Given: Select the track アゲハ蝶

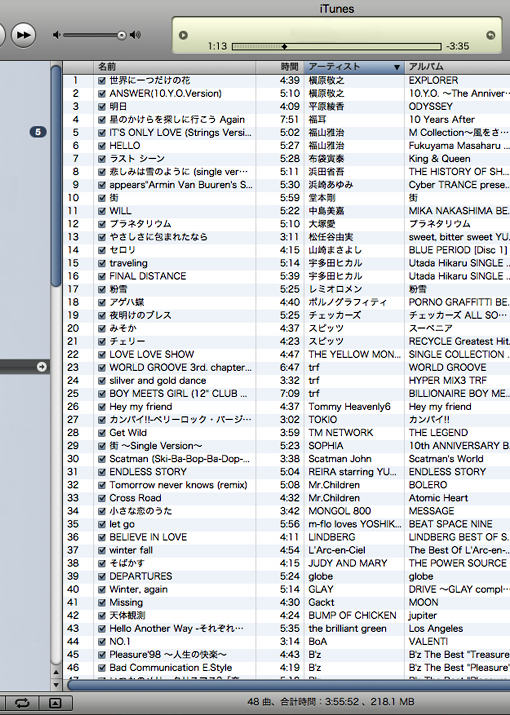Looking at the screenshot, I should [127, 302].
